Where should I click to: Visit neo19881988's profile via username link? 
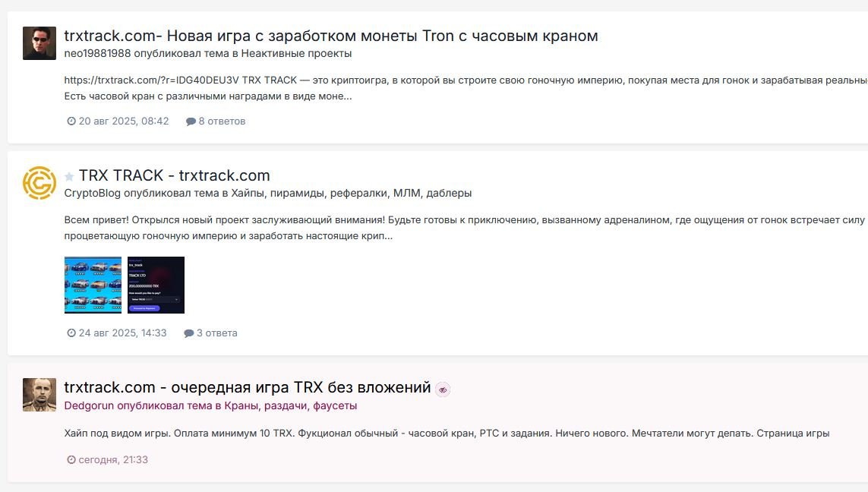97,53
